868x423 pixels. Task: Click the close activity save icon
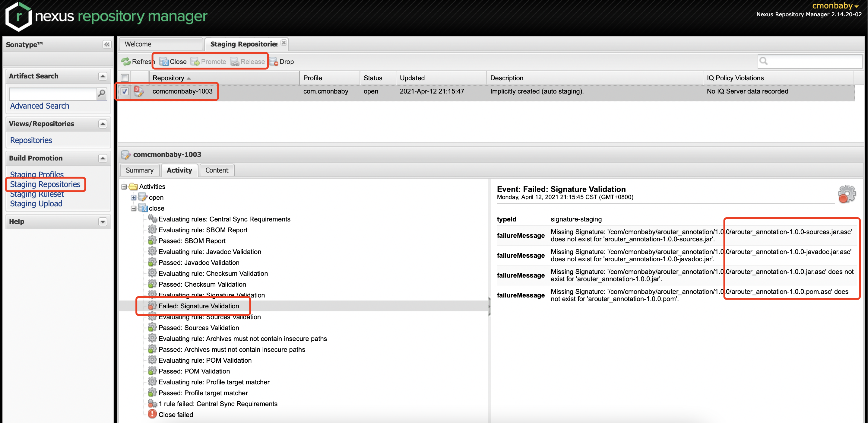(x=143, y=208)
